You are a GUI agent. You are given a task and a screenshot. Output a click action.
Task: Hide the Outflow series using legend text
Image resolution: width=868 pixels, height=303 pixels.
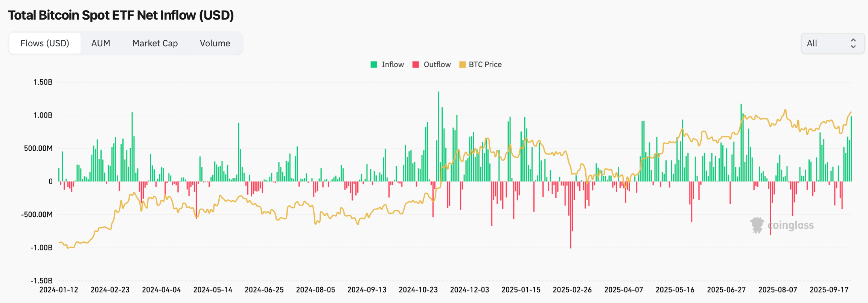coord(437,64)
